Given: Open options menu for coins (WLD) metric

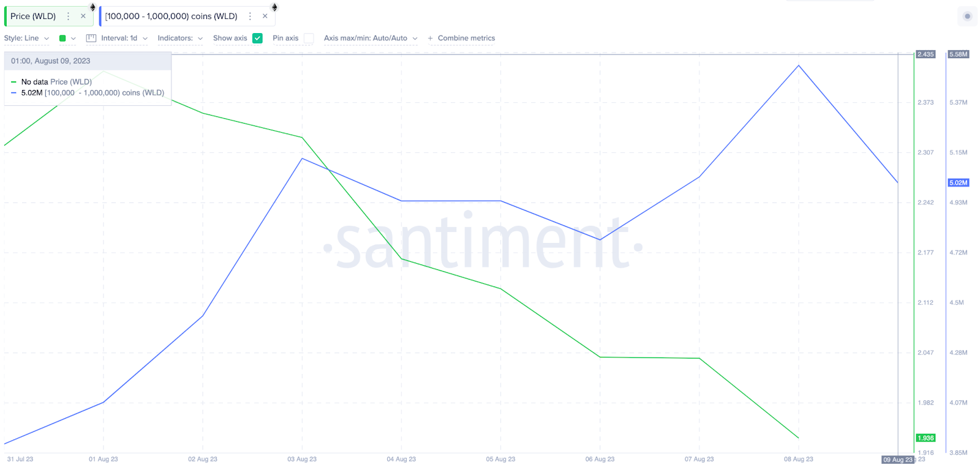Looking at the screenshot, I should pyautogui.click(x=250, y=17).
